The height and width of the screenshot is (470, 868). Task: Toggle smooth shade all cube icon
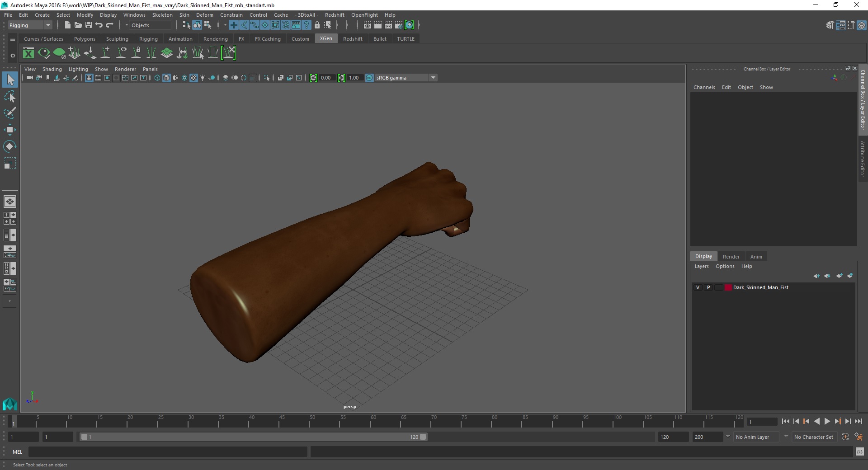click(166, 78)
